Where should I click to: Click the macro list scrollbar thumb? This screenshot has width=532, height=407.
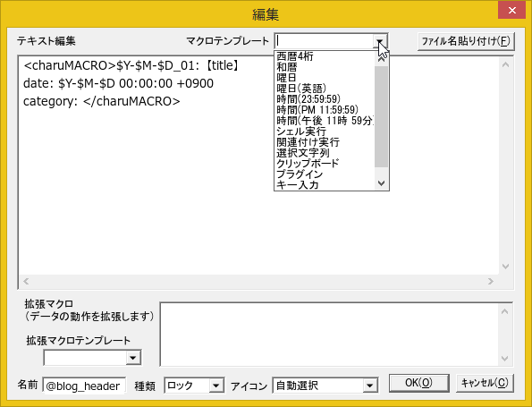coord(381,116)
